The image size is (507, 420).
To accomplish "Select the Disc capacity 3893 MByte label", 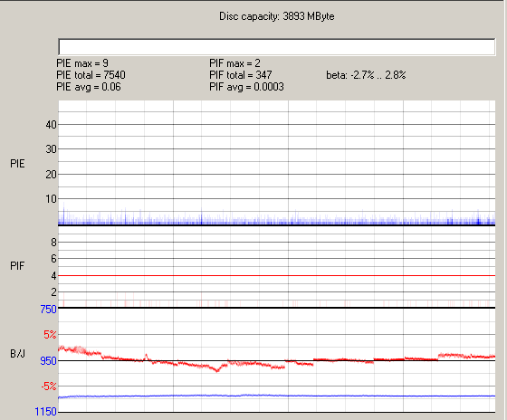I will tap(277, 16).
